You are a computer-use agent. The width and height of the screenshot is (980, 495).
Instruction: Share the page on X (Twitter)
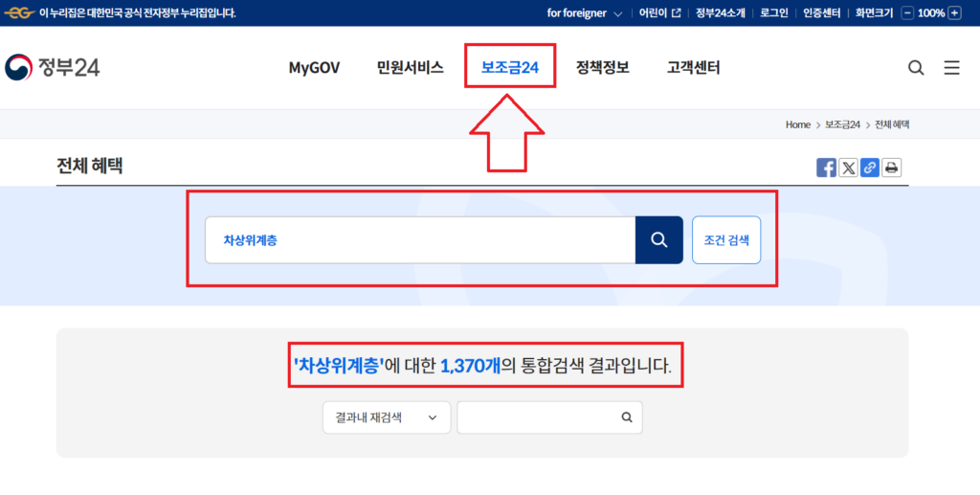click(x=848, y=169)
